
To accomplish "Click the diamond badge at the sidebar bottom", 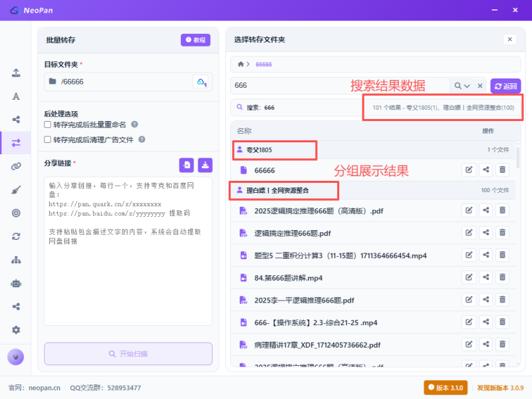I will point(16,356).
